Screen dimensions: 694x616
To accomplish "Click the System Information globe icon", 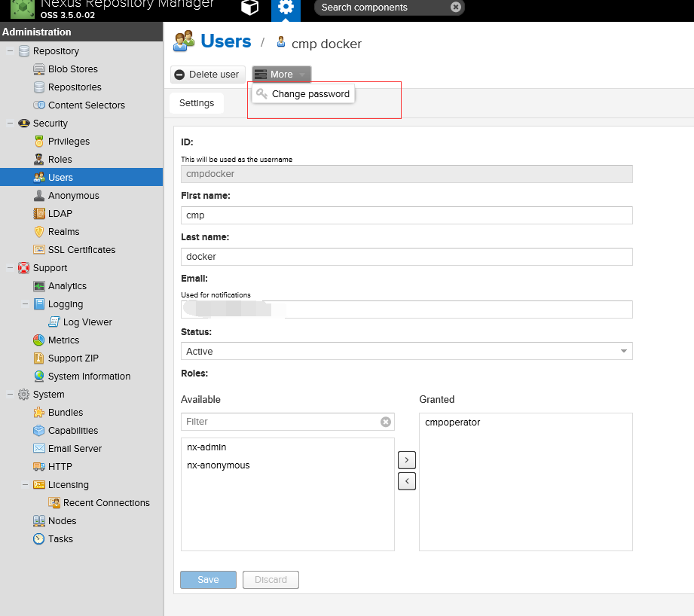I will [39, 377].
